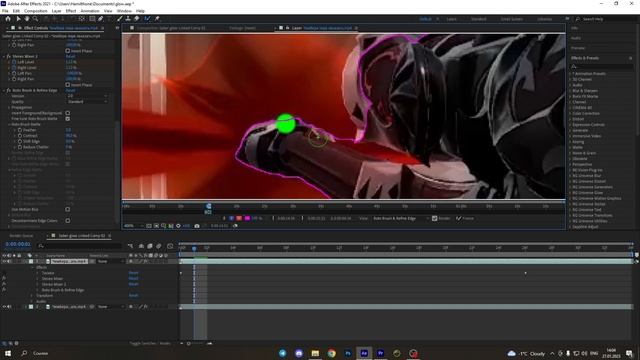Open Photoshop from the taskbar

pyautogui.click(x=348, y=353)
